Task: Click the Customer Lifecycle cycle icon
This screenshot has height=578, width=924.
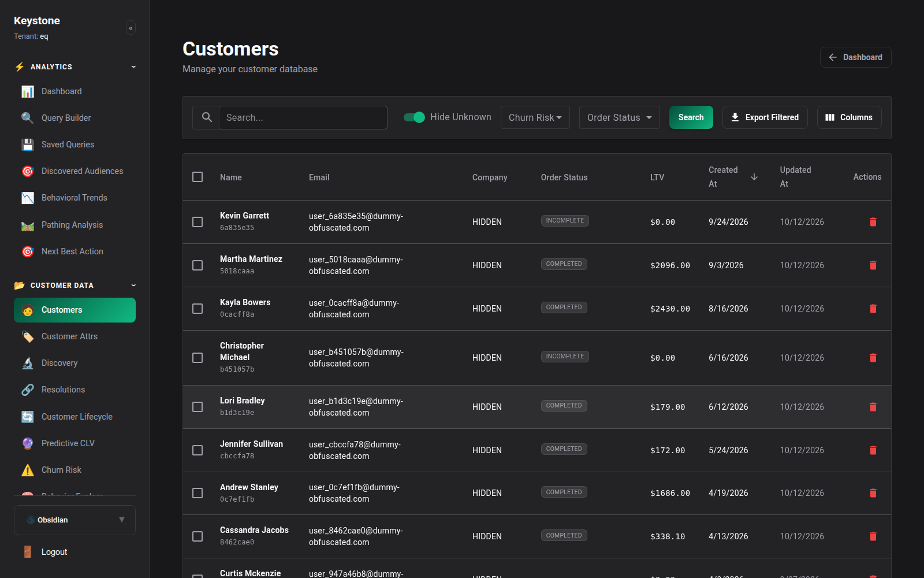Action: pos(28,417)
